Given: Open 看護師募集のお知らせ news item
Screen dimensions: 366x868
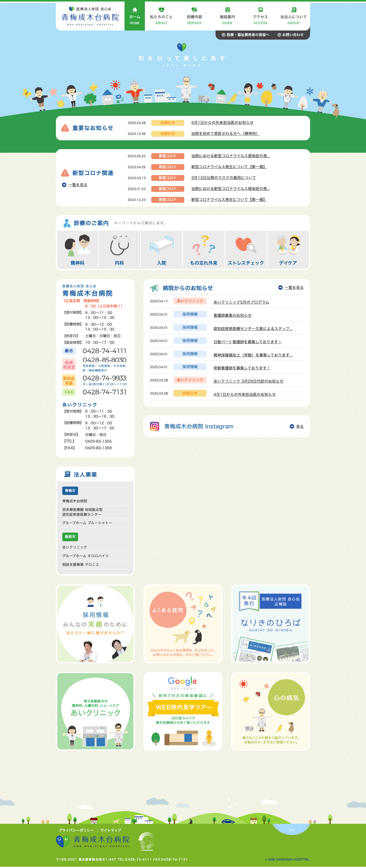Looking at the screenshot, I should click(233, 315).
